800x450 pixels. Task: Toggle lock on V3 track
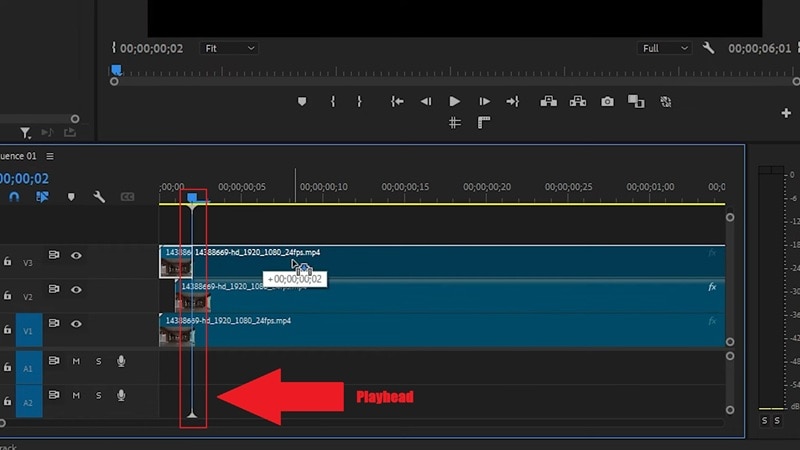click(7, 261)
